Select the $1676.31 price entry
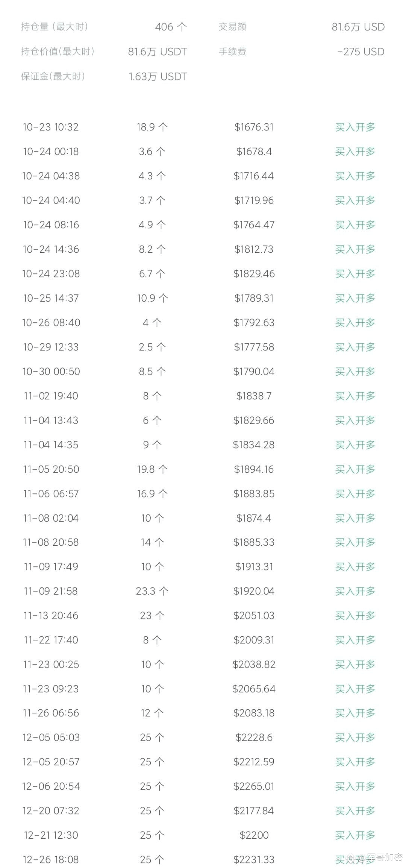 click(x=254, y=127)
